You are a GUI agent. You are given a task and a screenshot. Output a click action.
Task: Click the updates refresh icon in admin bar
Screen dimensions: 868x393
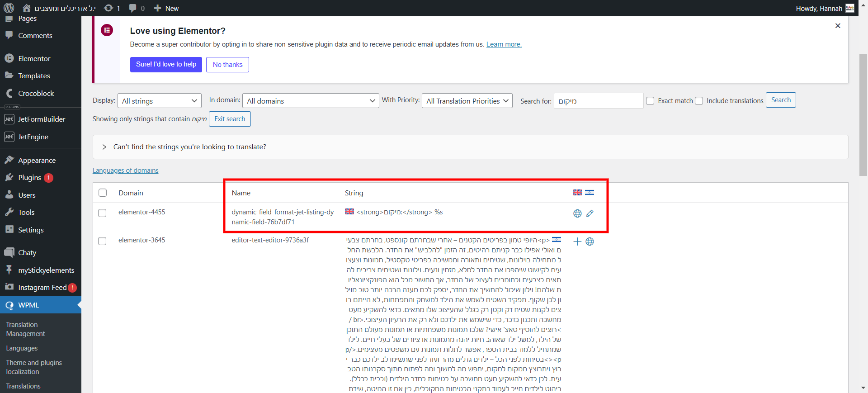point(108,8)
